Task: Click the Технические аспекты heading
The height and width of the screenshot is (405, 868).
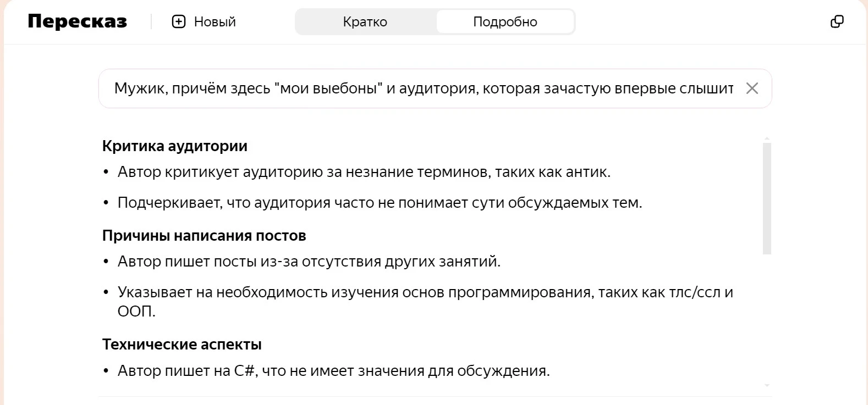Action: (182, 345)
